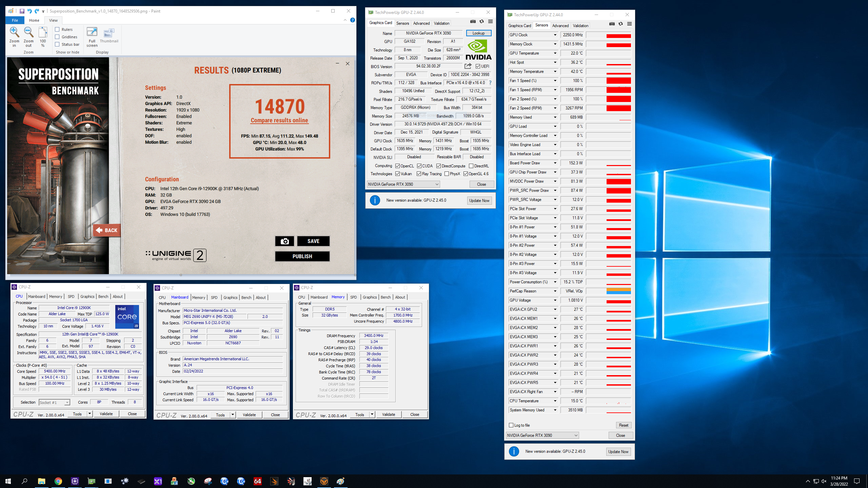Enable Gridlines checkbox in Paint
This screenshot has height=488, width=868.
pyautogui.click(x=57, y=37)
